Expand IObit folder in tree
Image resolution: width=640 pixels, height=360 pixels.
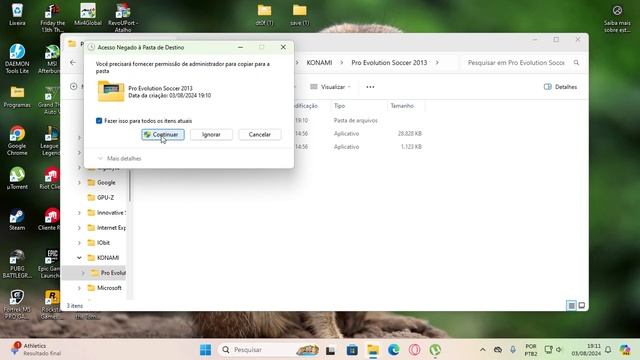(79, 243)
